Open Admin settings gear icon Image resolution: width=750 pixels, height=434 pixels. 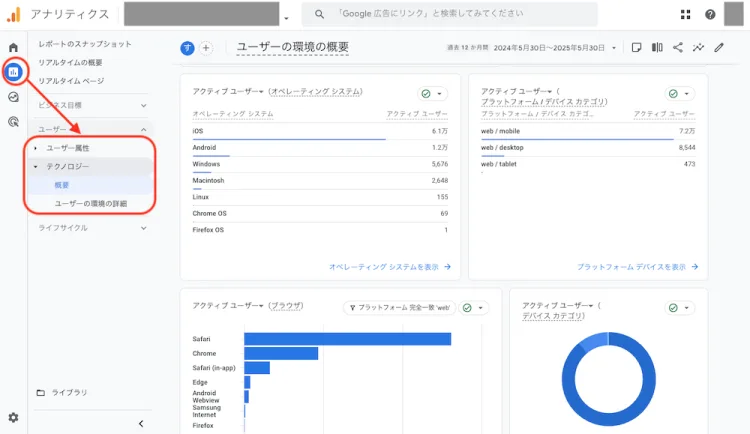click(x=13, y=417)
